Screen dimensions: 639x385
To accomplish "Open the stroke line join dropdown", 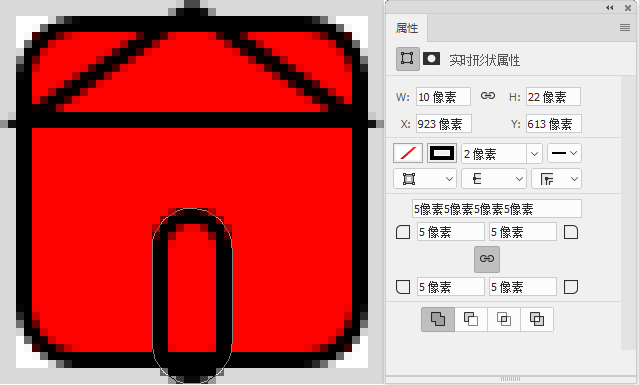I will click(556, 179).
